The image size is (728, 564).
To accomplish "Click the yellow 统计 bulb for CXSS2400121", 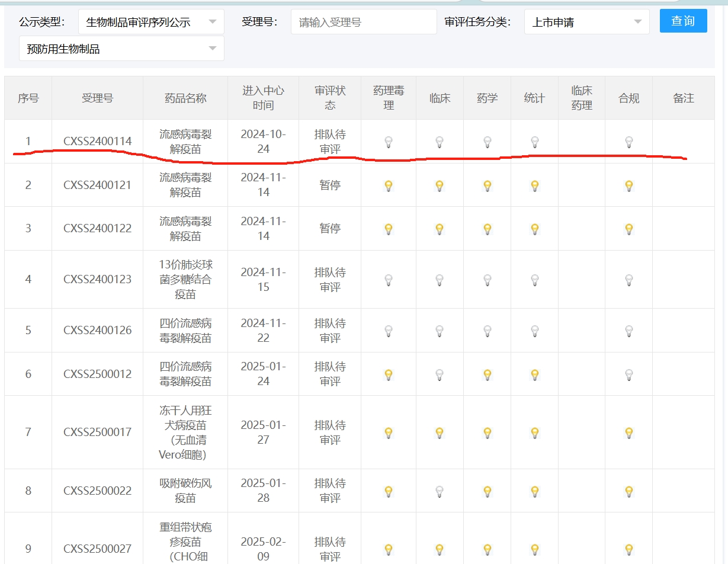I will point(535,185).
